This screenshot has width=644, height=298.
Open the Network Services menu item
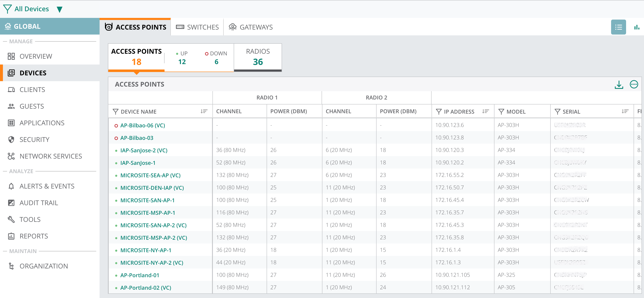pos(50,156)
